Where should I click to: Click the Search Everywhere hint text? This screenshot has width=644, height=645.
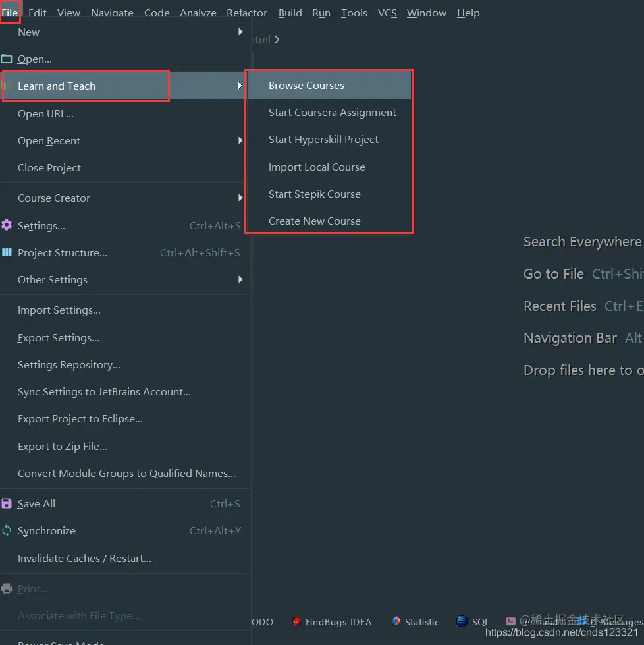pos(583,242)
